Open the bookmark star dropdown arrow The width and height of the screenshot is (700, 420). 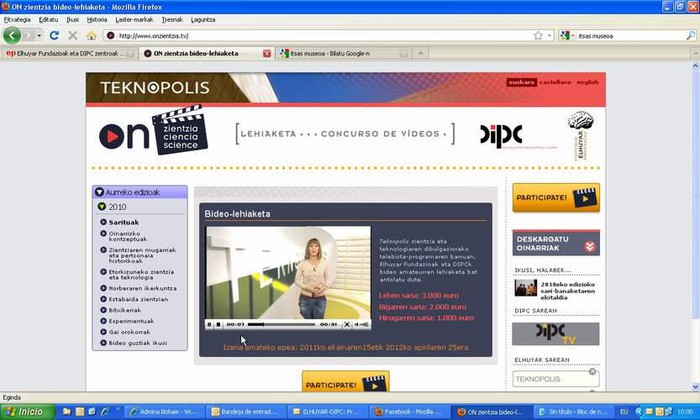tap(550, 36)
